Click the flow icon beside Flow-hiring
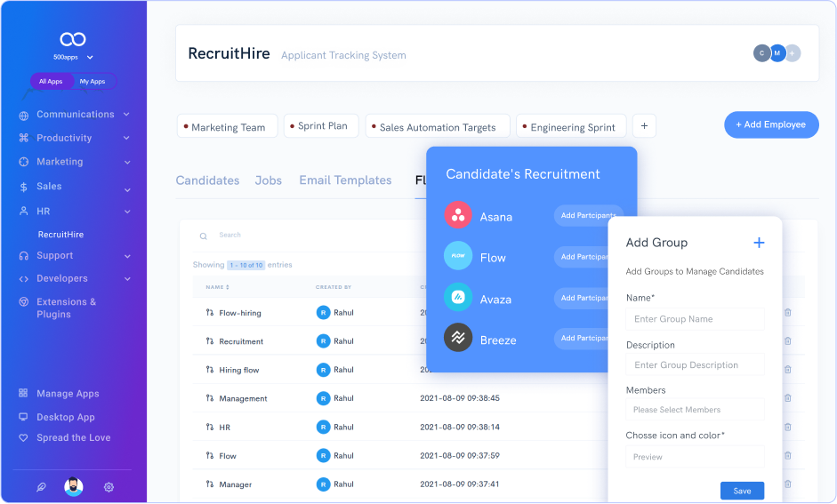The height and width of the screenshot is (504, 837). click(210, 313)
